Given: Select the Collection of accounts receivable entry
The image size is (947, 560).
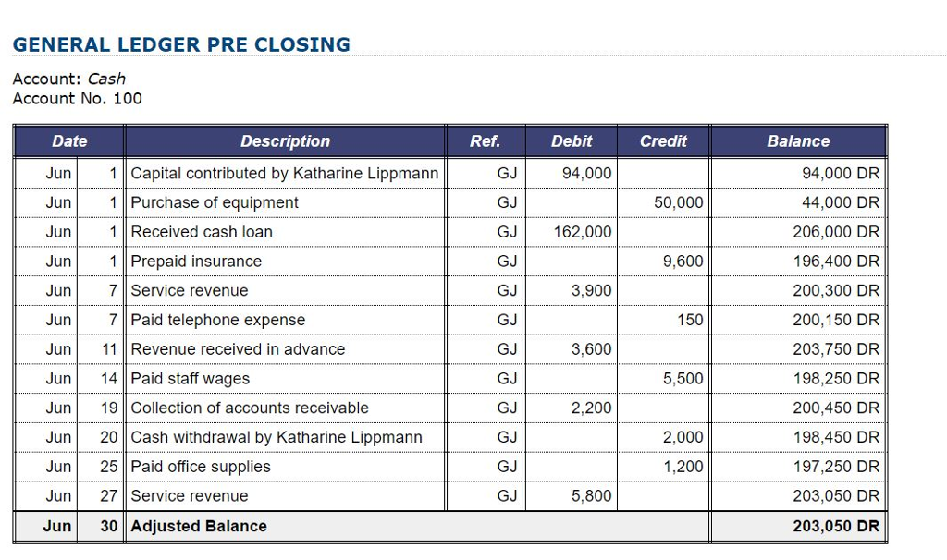Looking at the screenshot, I should coord(450,408).
